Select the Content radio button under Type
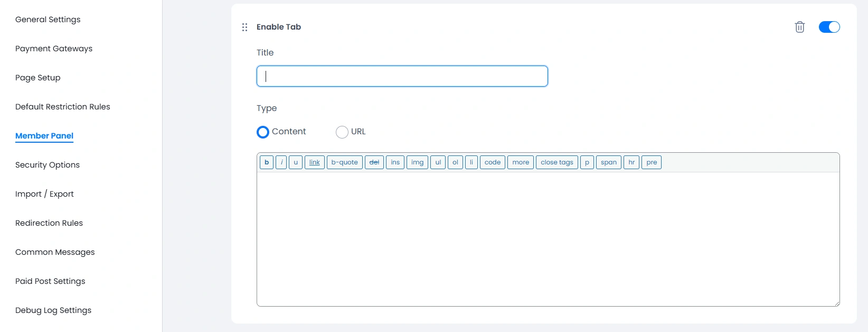The width and height of the screenshot is (868, 332). pyautogui.click(x=262, y=132)
